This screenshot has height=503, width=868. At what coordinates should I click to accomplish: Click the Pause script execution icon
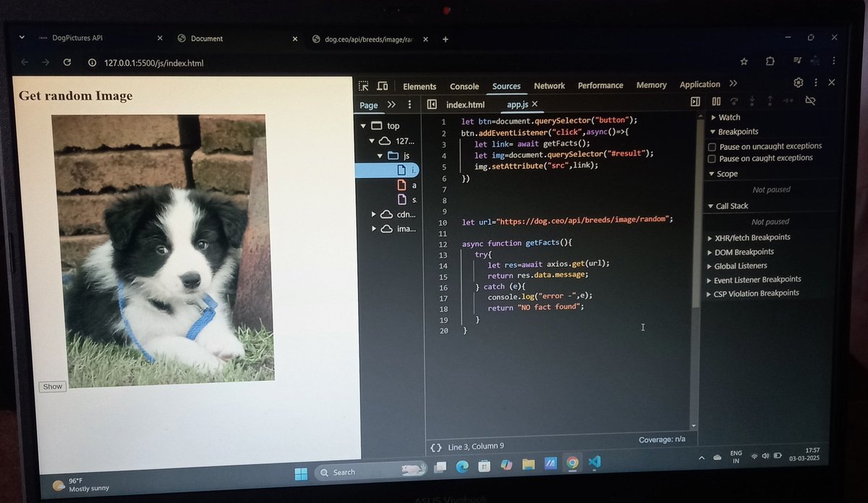pyautogui.click(x=717, y=101)
